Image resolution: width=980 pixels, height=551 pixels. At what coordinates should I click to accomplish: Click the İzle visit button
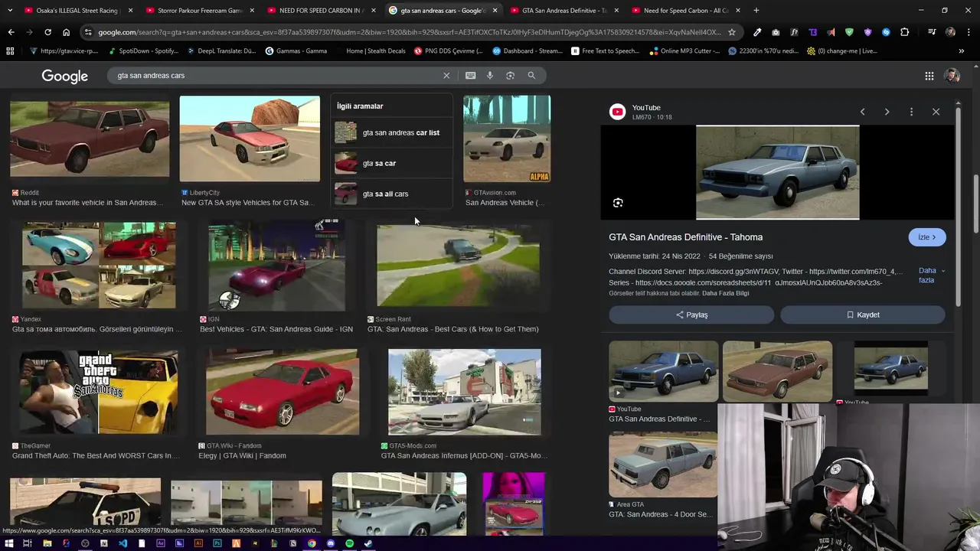(927, 237)
